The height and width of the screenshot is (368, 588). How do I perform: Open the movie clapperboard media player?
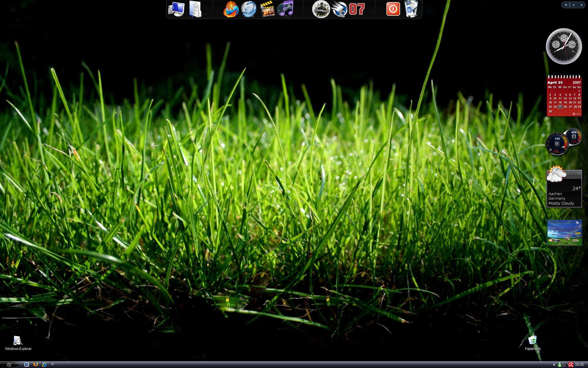pos(267,9)
